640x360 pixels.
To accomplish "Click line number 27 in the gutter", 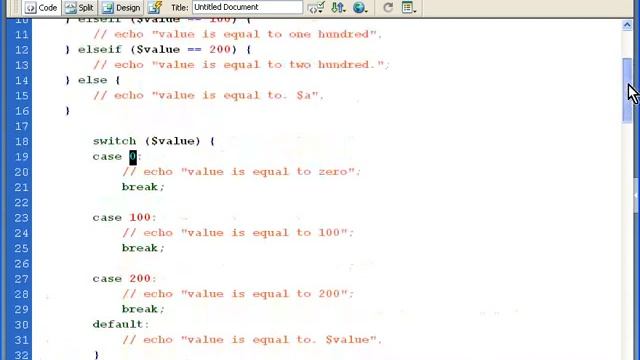I will (22, 279).
